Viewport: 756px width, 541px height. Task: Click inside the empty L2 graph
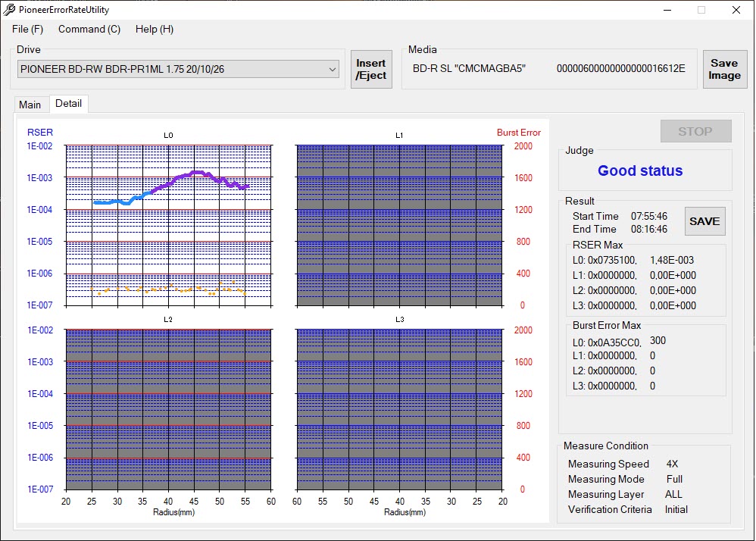168,409
